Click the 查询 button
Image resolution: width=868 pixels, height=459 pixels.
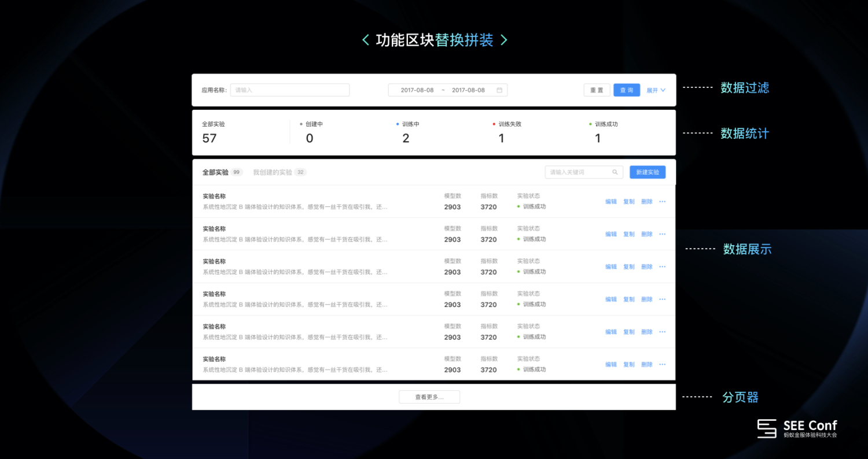(x=627, y=90)
